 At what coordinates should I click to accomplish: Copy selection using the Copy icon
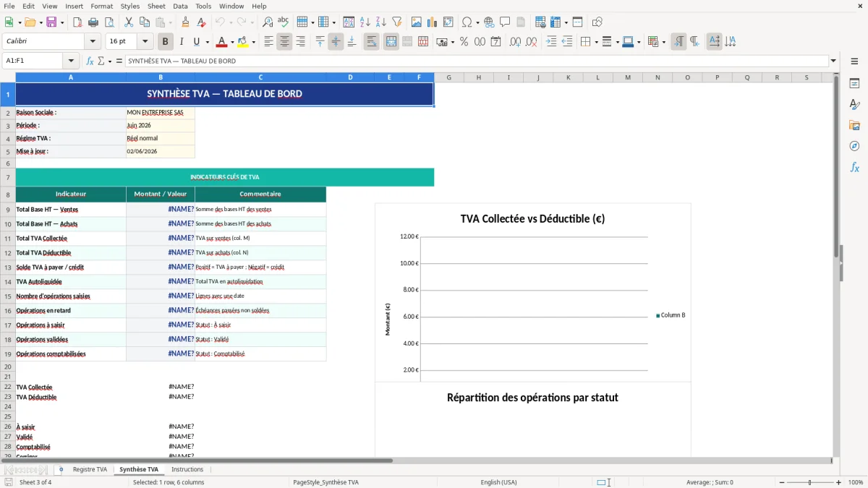(144, 22)
